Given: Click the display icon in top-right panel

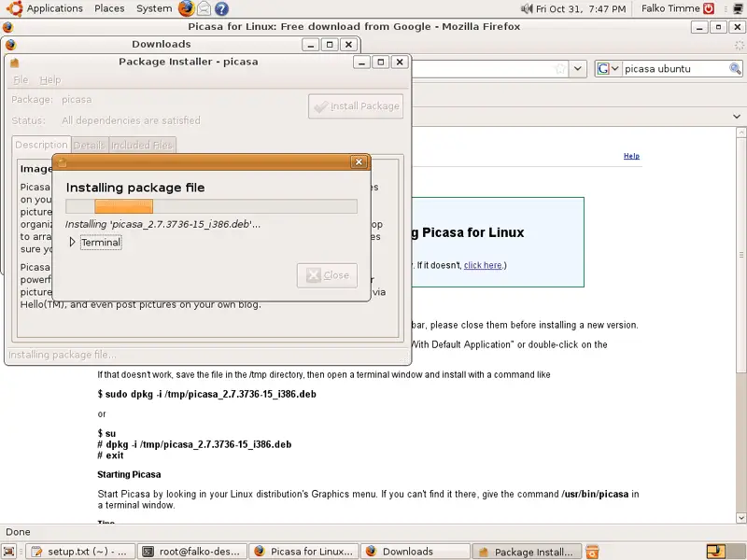Looking at the screenshot, I should pyautogui.click(x=740, y=8).
